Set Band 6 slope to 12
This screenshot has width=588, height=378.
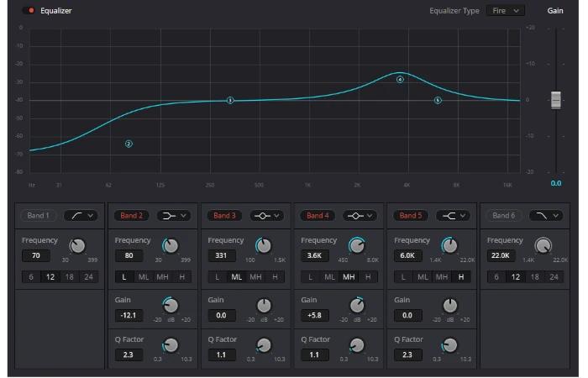(516, 276)
